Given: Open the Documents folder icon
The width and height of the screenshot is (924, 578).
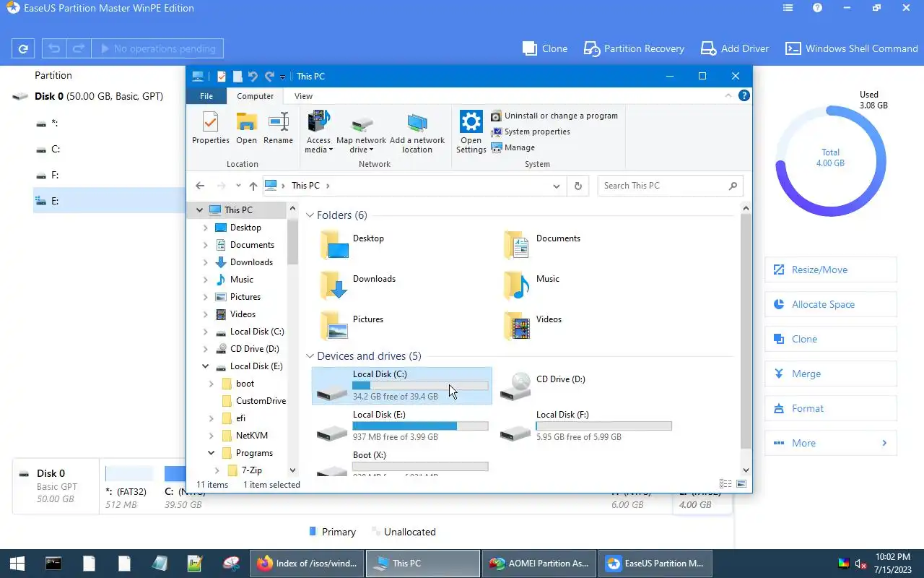Looking at the screenshot, I should pyautogui.click(x=517, y=246).
